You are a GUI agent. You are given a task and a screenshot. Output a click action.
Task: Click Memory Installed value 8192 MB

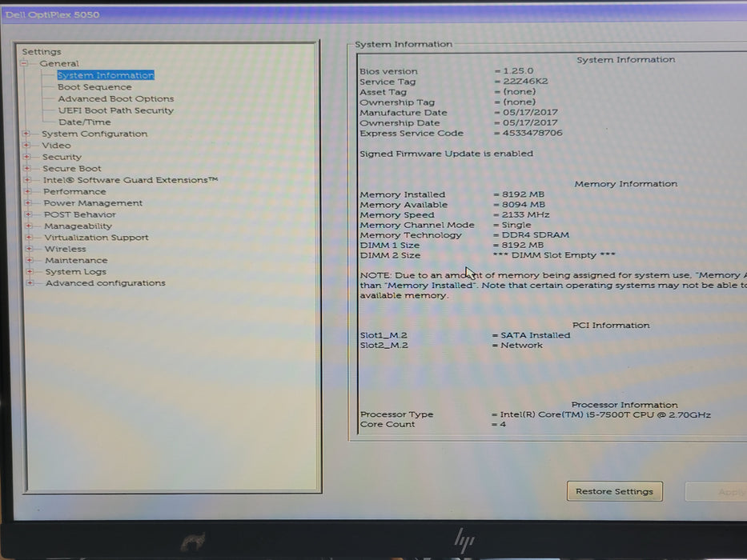(523, 194)
